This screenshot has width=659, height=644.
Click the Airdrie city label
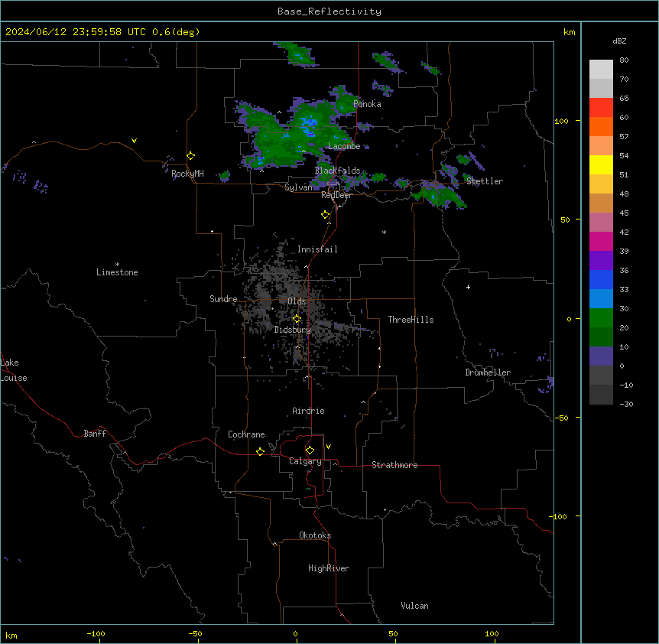click(x=308, y=411)
